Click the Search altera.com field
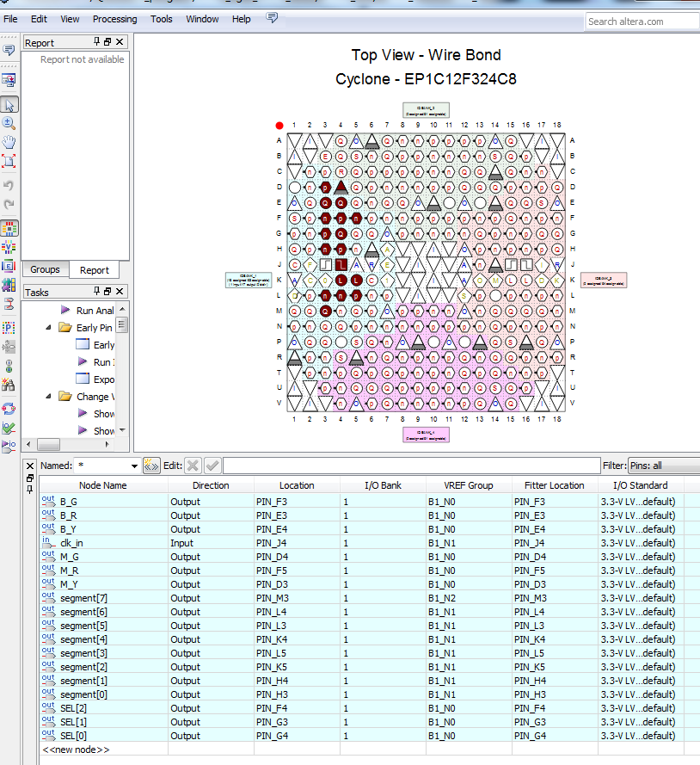700x765 pixels. (x=642, y=22)
